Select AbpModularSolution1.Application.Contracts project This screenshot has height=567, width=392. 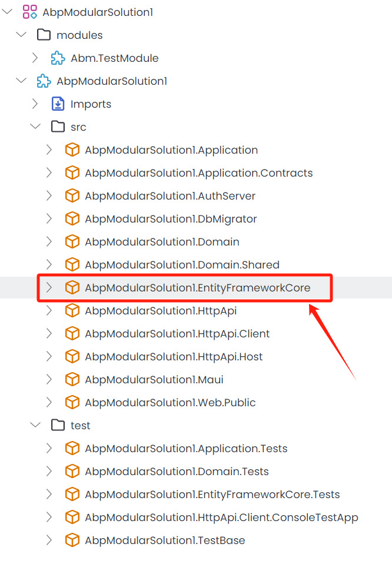click(198, 173)
